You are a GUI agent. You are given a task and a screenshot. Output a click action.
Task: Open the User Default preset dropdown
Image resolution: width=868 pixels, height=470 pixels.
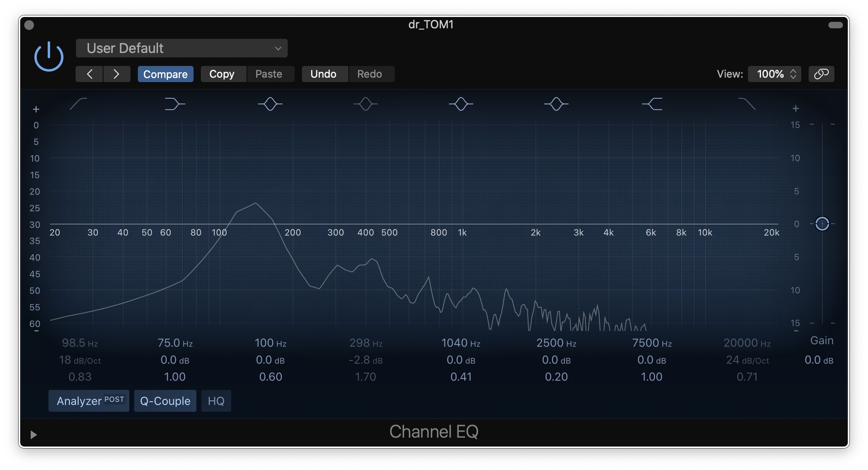pyautogui.click(x=181, y=49)
